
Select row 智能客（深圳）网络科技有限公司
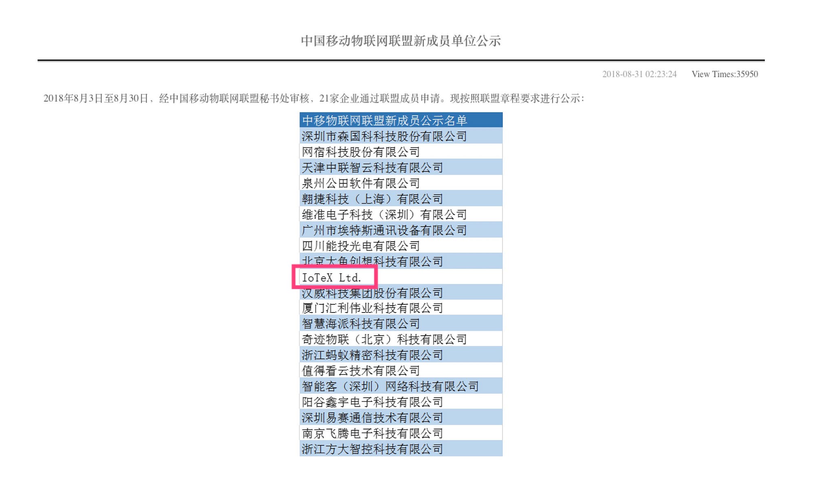point(401,386)
